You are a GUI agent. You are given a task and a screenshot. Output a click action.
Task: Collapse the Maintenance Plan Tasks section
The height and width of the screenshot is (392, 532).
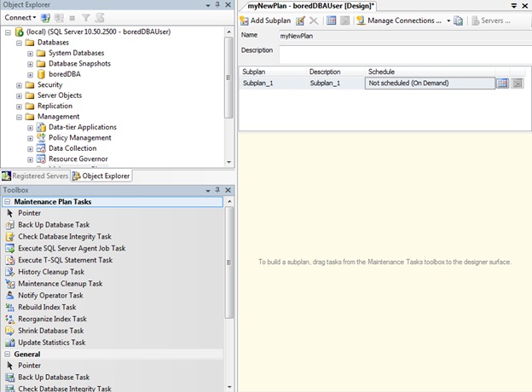tap(8, 202)
